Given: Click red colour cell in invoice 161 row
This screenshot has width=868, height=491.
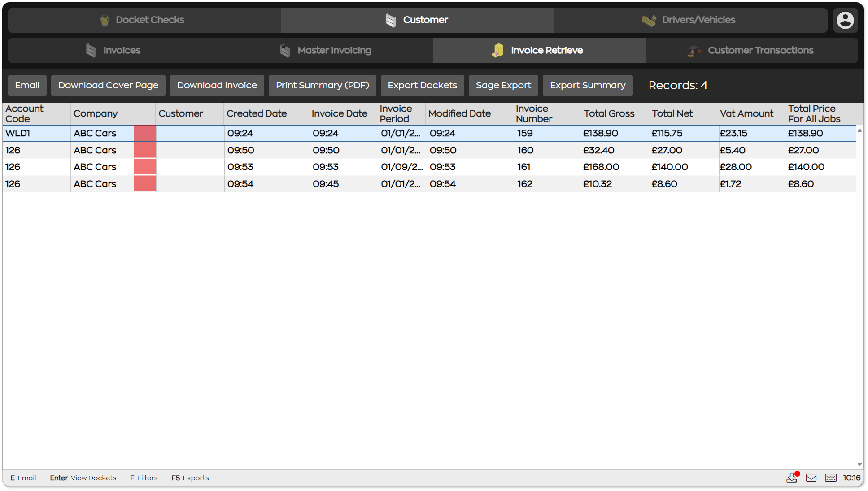Looking at the screenshot, I should click(x=145, y=167).
